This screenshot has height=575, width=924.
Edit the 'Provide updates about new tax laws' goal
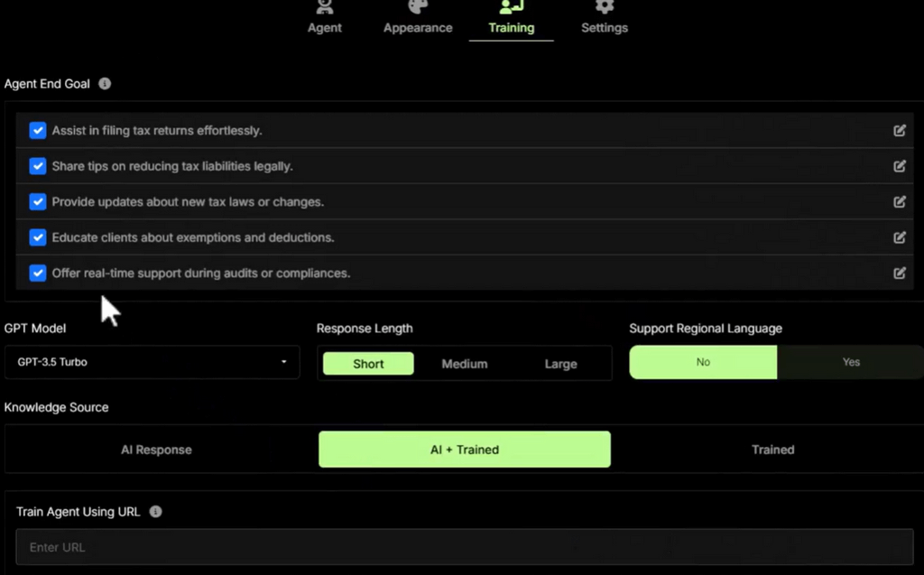900,201
